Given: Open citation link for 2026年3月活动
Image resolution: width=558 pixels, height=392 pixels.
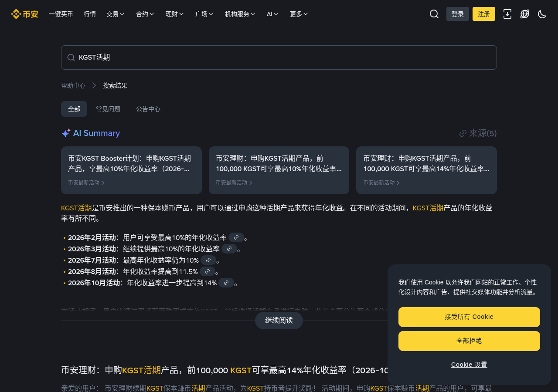Looking at the screenshot, I should point(229,249).
